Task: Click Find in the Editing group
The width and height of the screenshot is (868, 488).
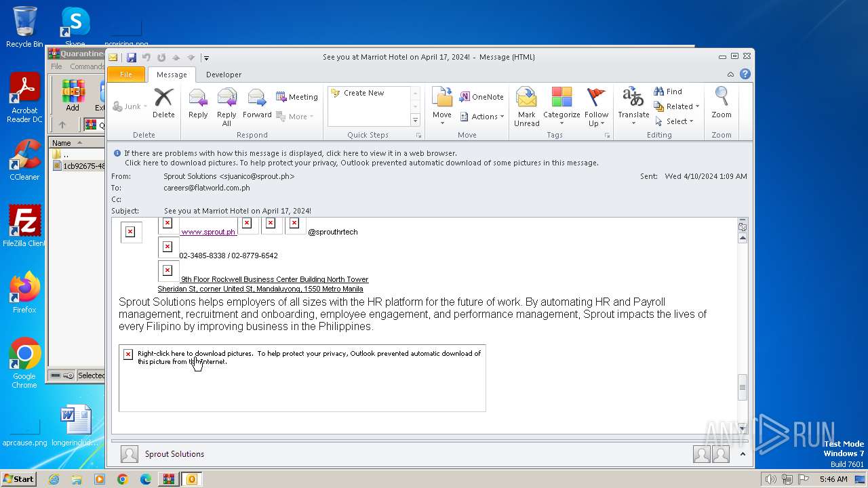Action: point(668,91)
